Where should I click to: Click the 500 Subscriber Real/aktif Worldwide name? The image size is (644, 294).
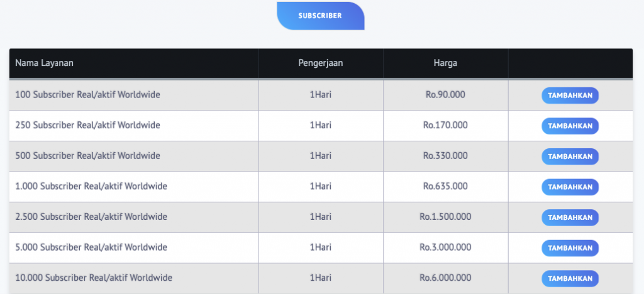(87, 155)
